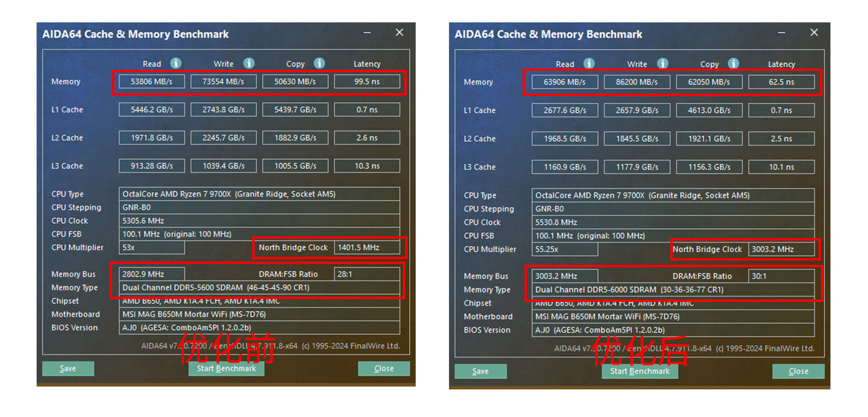Minimize the right AIDA64 benchmark window
Viewport: 868px width, 417px height.
(x=782, y=33)
